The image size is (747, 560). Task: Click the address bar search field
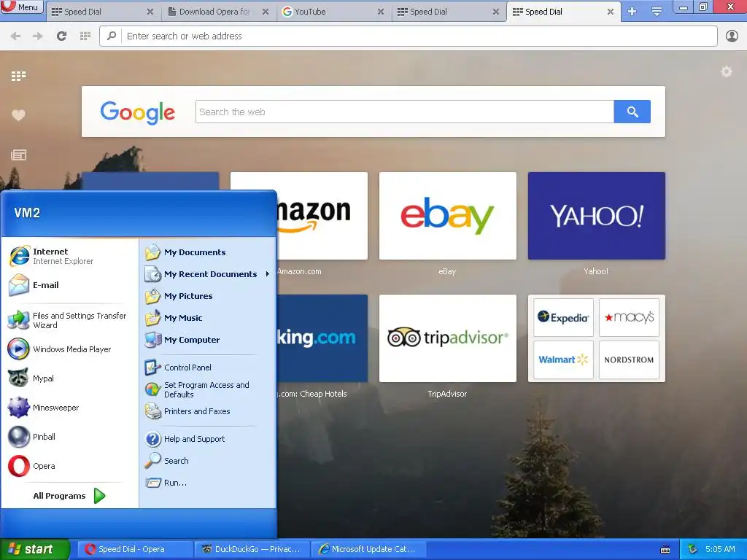pyautogui.click(x=409, y=36)
